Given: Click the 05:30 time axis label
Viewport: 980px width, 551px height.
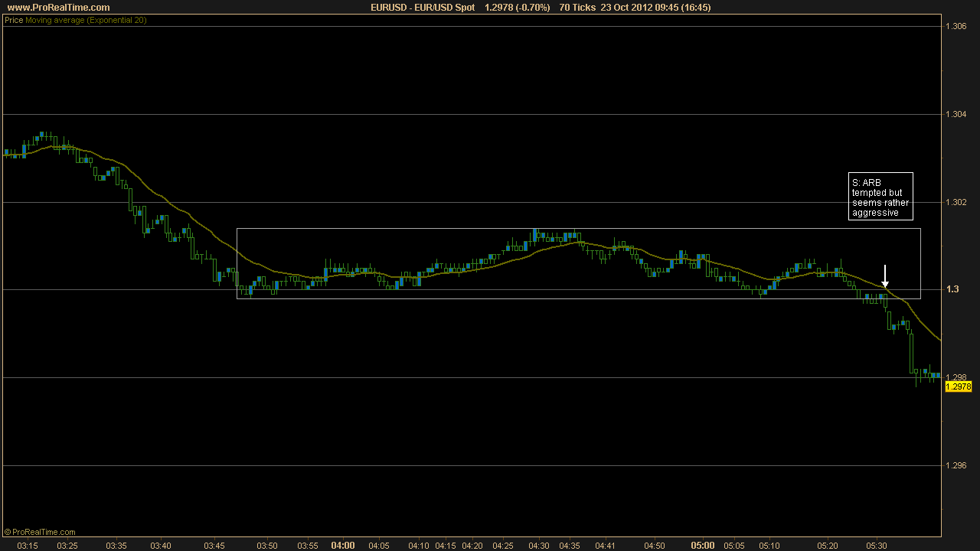Looking at the screenshot, I should coord(877,546).
